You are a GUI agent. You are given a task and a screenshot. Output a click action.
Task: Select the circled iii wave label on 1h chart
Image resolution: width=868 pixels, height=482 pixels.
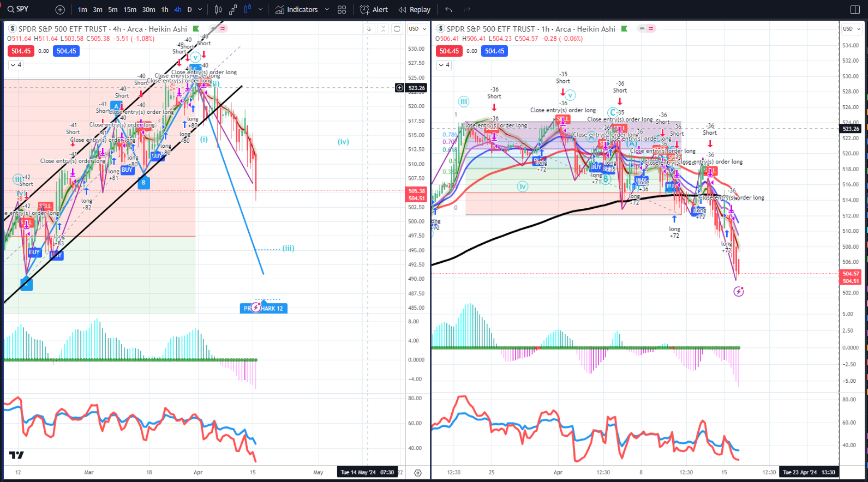pos(463,101)
